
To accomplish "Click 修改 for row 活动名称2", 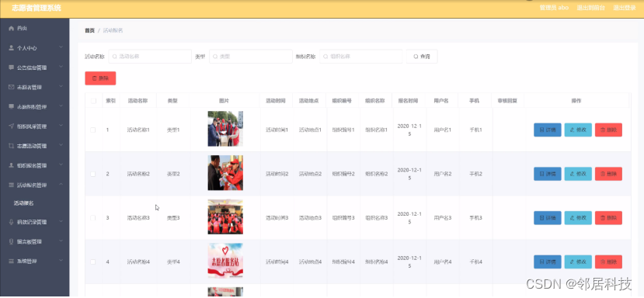I will (x=578, y=174).
